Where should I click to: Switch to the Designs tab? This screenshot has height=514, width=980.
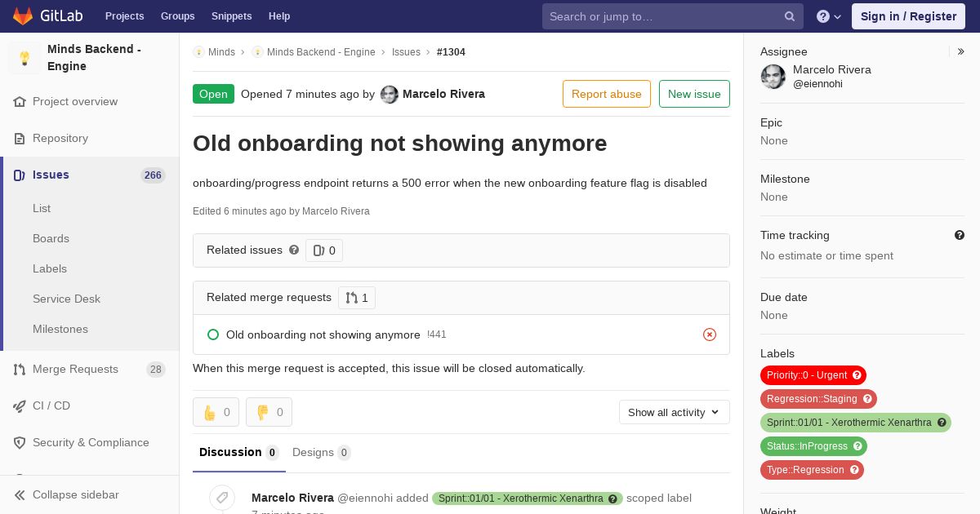322,453
